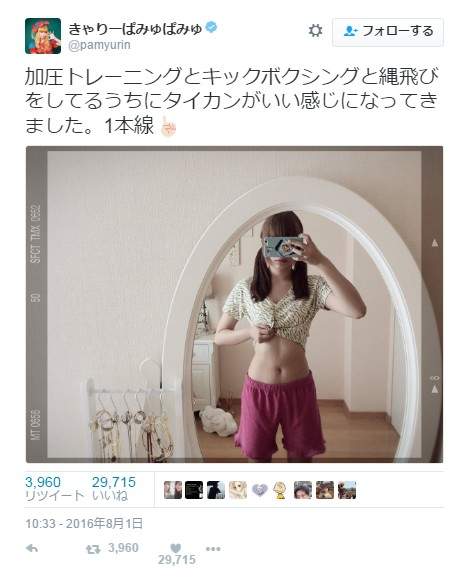Click the black square liker avatar
The image size is (467, 581).
[194, 490]
